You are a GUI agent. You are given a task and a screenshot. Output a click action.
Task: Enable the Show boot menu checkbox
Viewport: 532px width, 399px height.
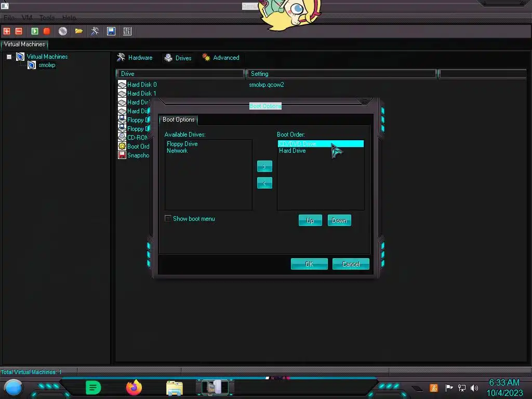tap(168, 219)
